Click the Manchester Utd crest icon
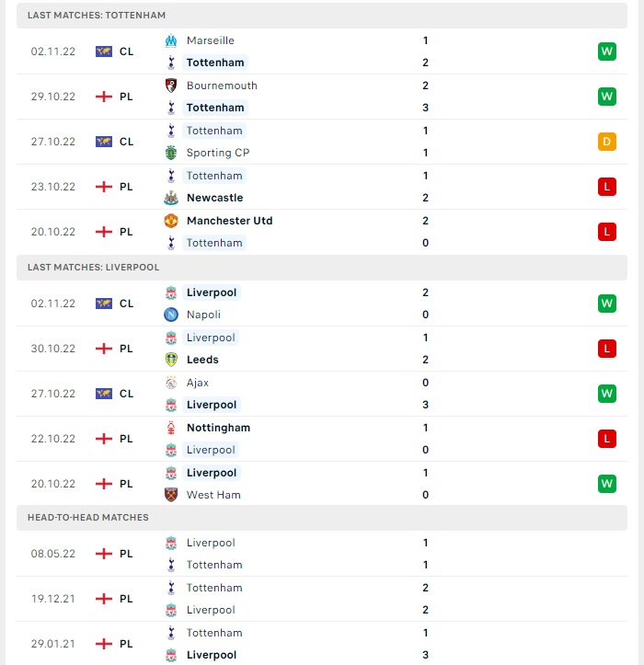Screen dimensions: 644x665 click(x=171, y=221)
